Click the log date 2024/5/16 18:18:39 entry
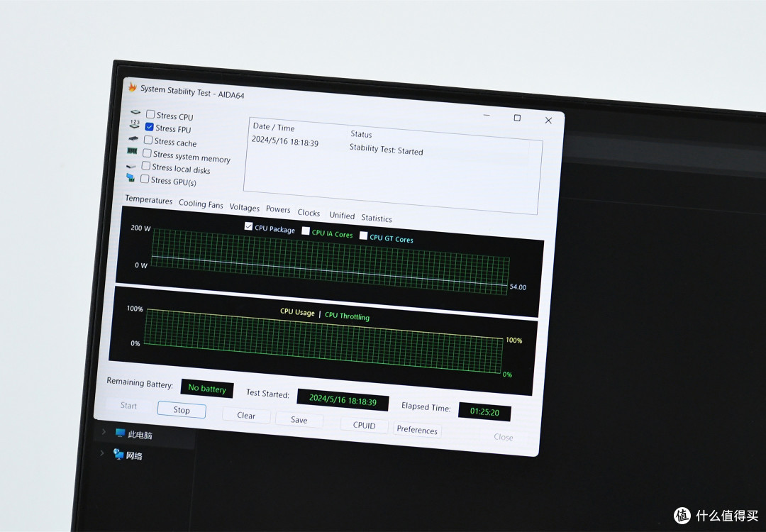The width and height of the screenshot is (766, 532). pyautogui.click(x=285, y=140)
